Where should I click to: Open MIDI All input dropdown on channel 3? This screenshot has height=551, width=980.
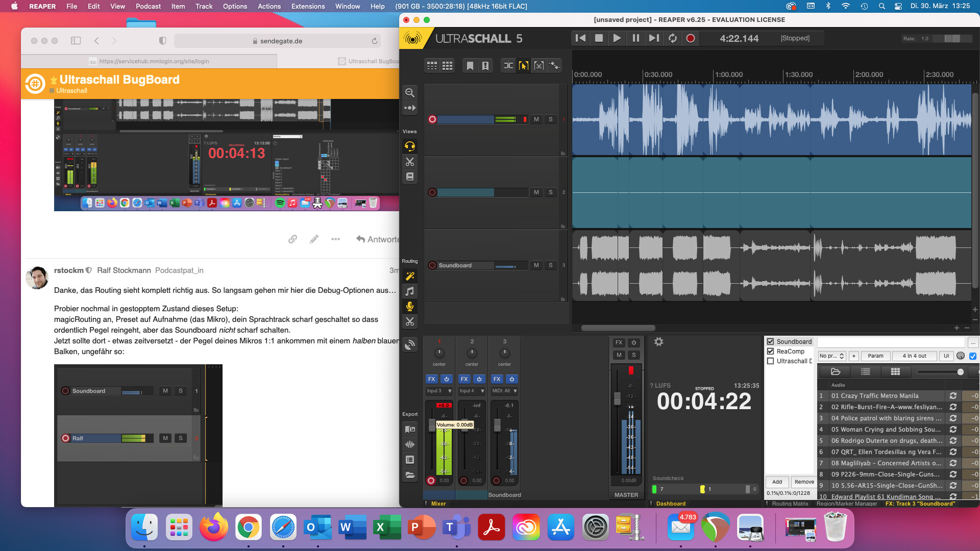tap(504, 391)
